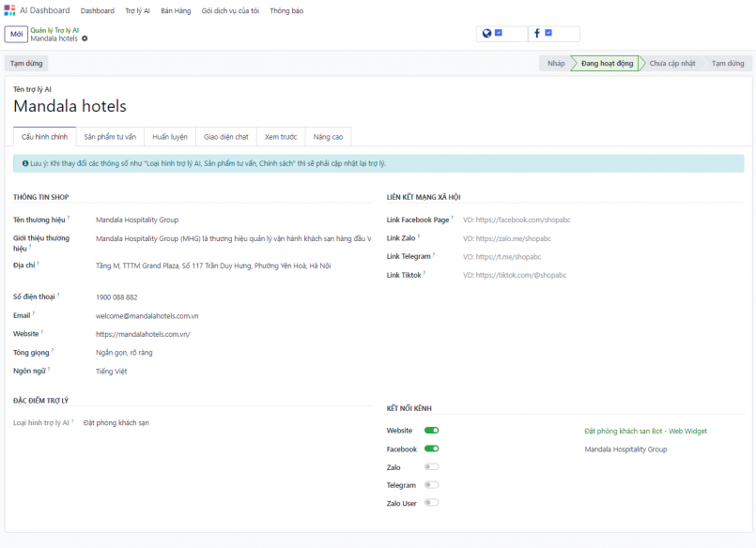Screen dimensions: 756x548
Task: Enable the Zalo channel toggle
Action: point(431,466)
